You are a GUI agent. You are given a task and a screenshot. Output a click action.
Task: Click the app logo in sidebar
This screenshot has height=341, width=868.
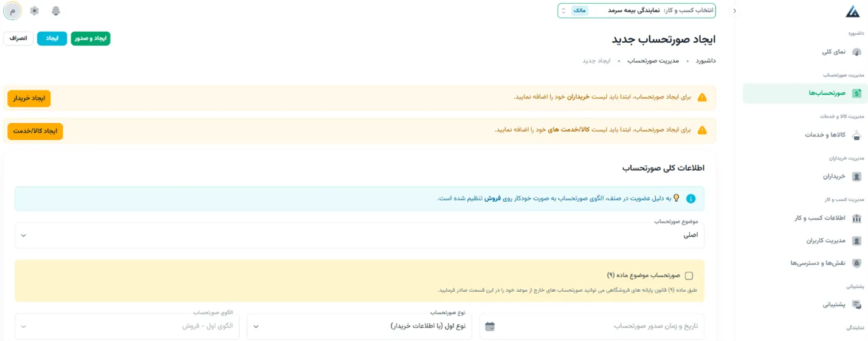tap(853, 11)
